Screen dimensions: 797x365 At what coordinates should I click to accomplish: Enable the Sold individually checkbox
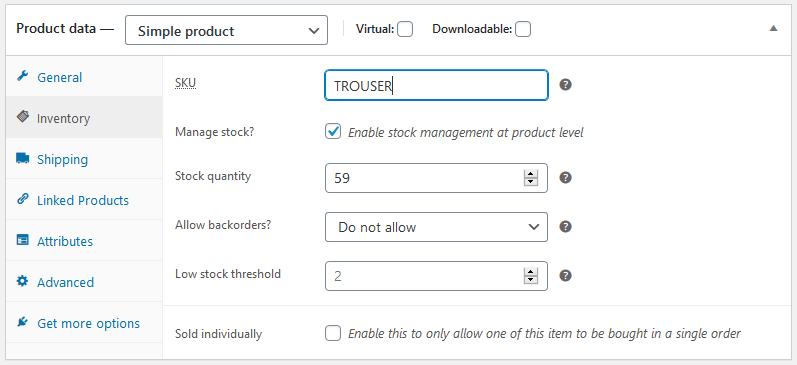(333, 333)
